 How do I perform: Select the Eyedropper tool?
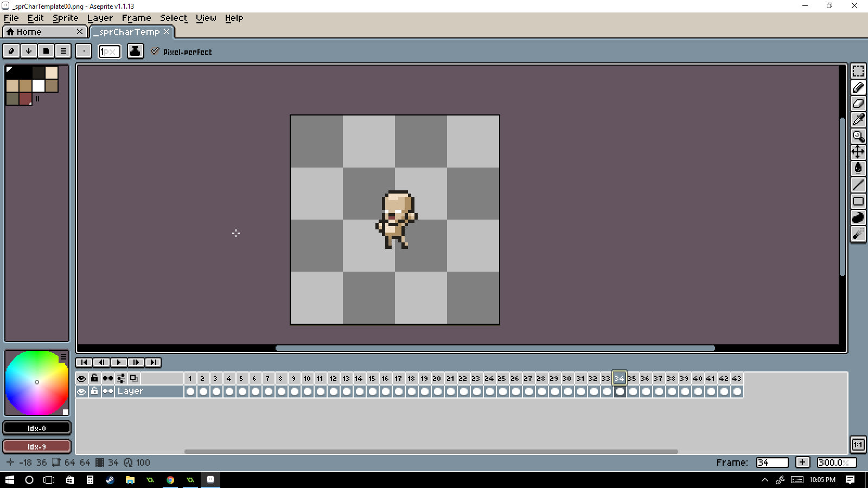(x=858, y=120)
